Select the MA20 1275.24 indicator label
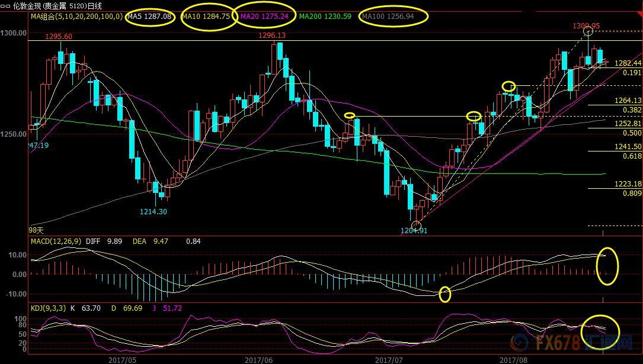Image resolution: width=643 pixels, height=364 pixels. (x=264, y=17)
